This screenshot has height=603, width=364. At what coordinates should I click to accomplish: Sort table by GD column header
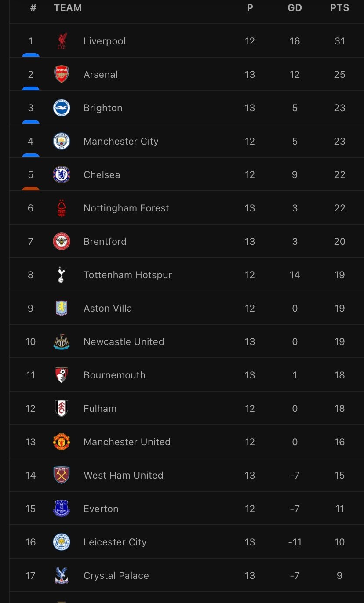click(295, 8)
